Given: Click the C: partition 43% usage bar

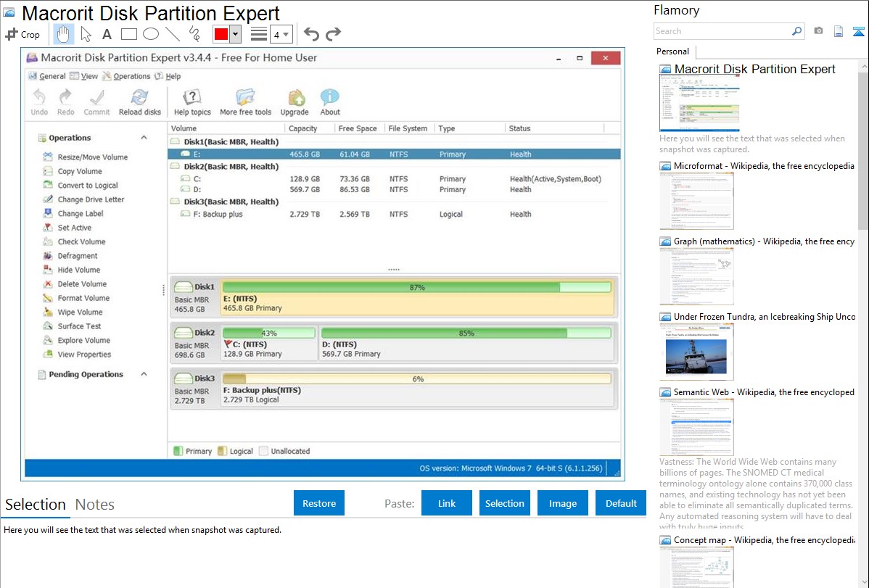Looking at the screenshot, I should pos(269,333).
